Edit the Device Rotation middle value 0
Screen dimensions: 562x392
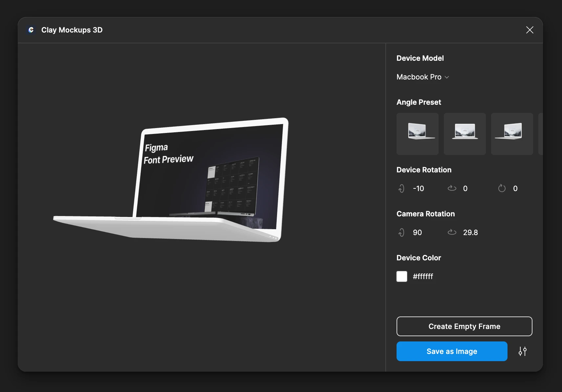click(465, 188)
